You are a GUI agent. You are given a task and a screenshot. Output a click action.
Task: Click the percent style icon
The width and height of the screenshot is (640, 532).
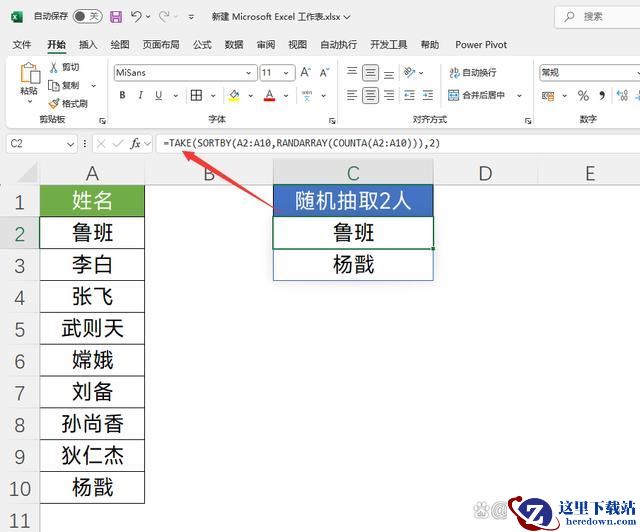583,96
